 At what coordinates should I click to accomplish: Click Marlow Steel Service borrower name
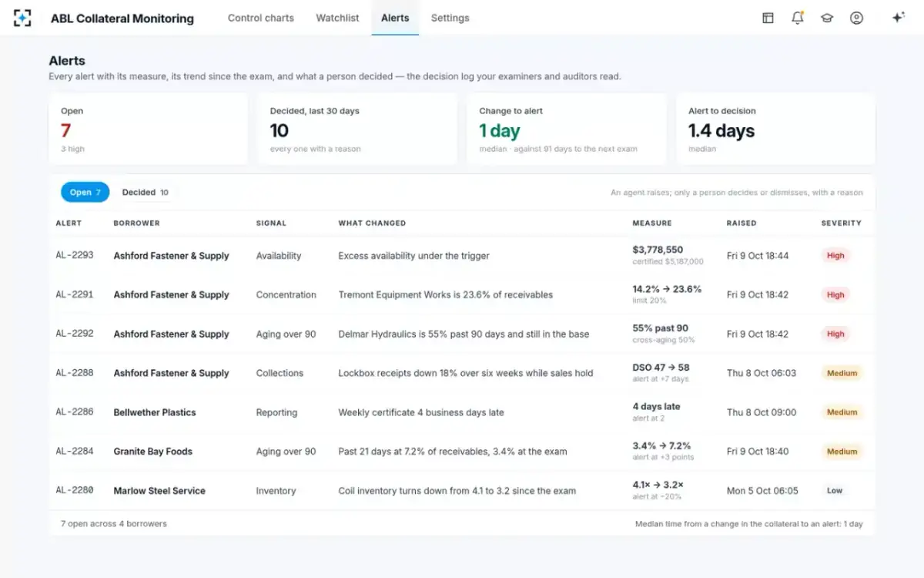pyautogui.click(x=159, y=491)
